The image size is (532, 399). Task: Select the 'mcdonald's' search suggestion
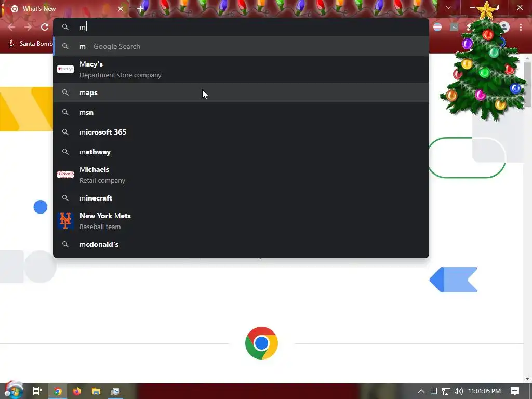(241, 244)
